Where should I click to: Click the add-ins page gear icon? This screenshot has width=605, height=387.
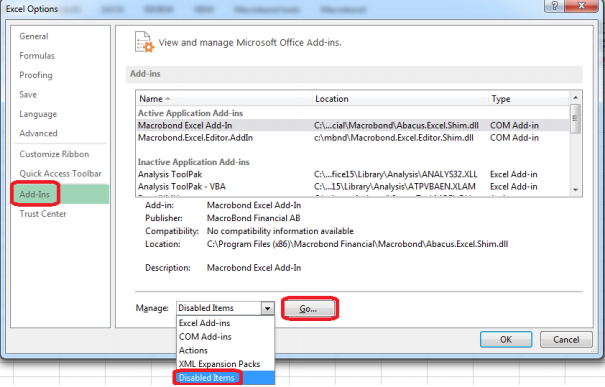[144, 42]
